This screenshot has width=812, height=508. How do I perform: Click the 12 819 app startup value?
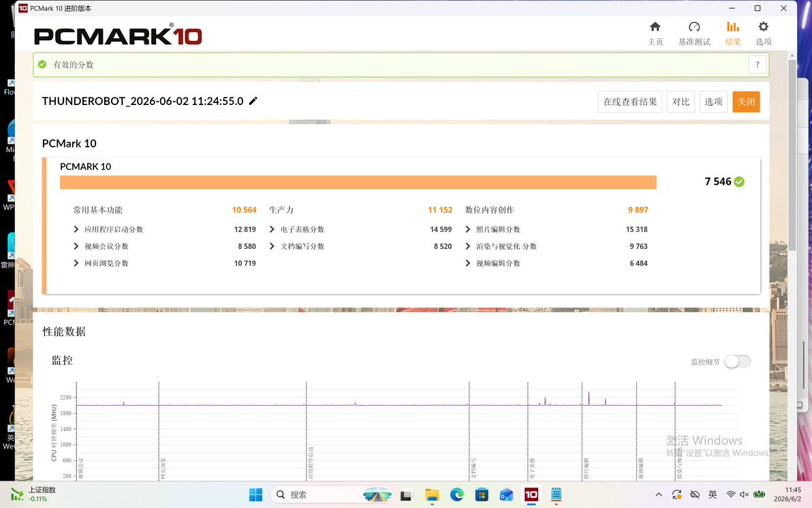pyautogui.click(x=245, y=229)
